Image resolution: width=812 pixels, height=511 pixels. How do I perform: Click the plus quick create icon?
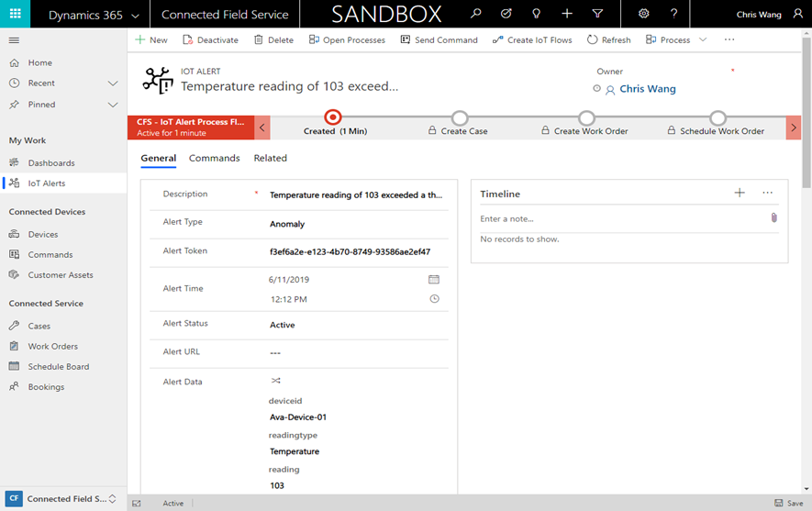567,14
